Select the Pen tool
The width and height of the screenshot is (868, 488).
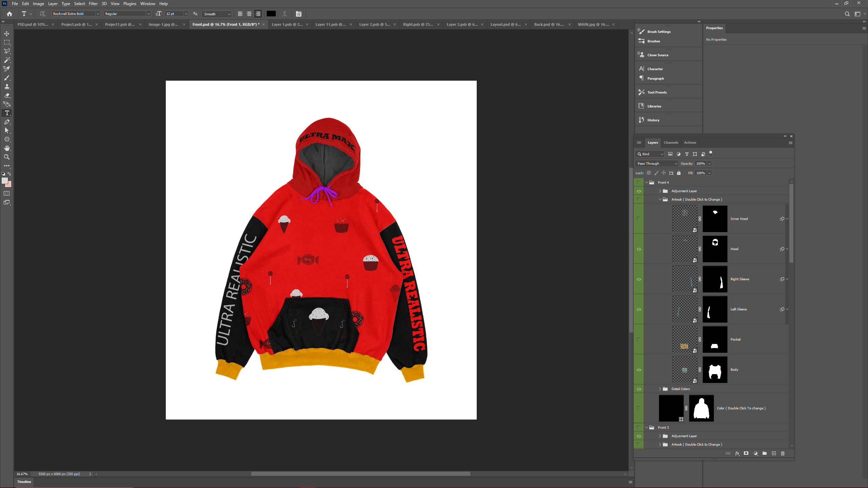coord(7,122)
